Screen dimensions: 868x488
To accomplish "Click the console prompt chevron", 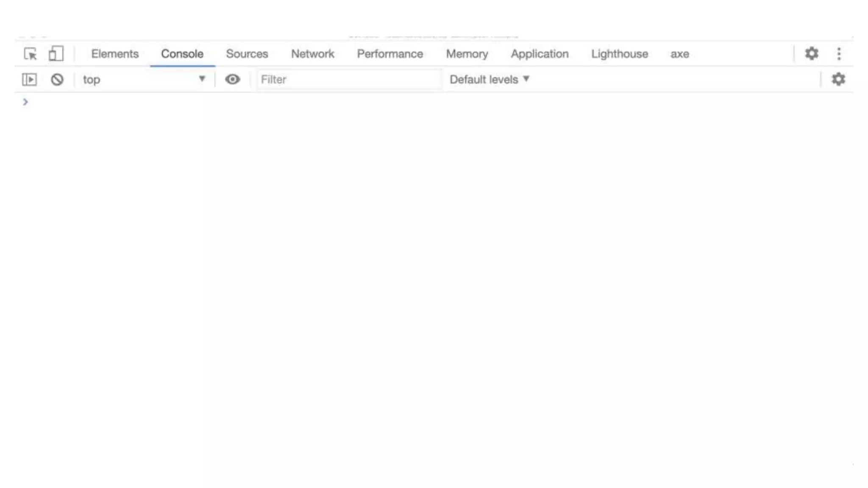I will click(x=25, y=102).
